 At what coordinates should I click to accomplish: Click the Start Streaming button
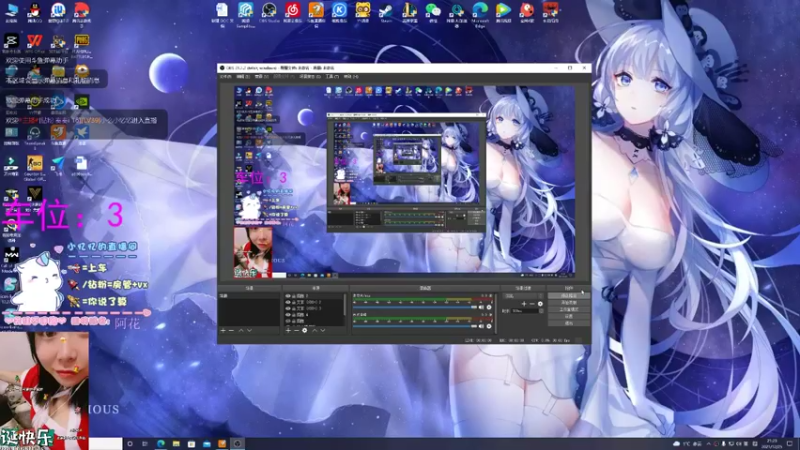pos(569,295)
